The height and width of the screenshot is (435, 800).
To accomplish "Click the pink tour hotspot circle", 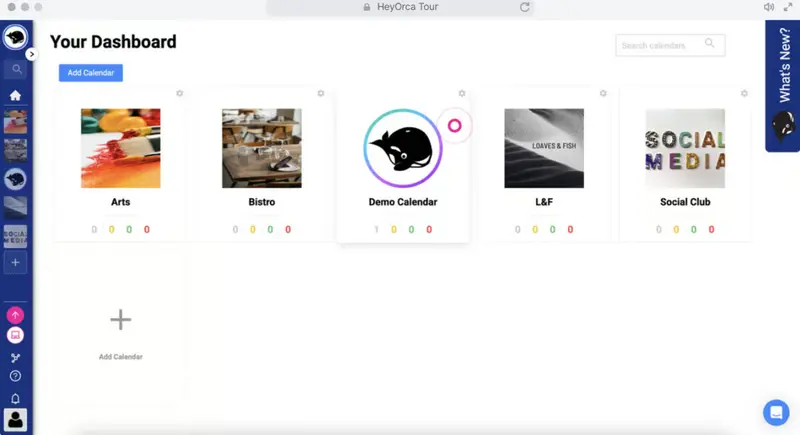I will [x=455, y=125].
